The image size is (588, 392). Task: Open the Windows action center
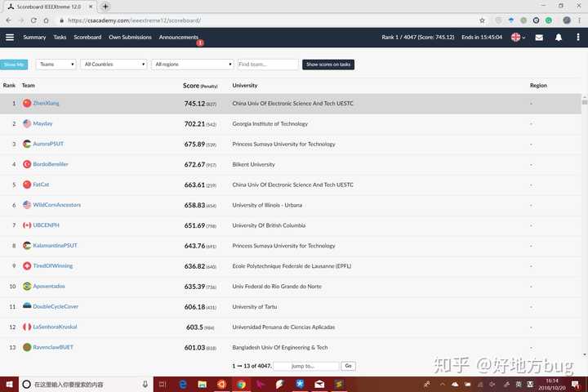tap(576, 384)
